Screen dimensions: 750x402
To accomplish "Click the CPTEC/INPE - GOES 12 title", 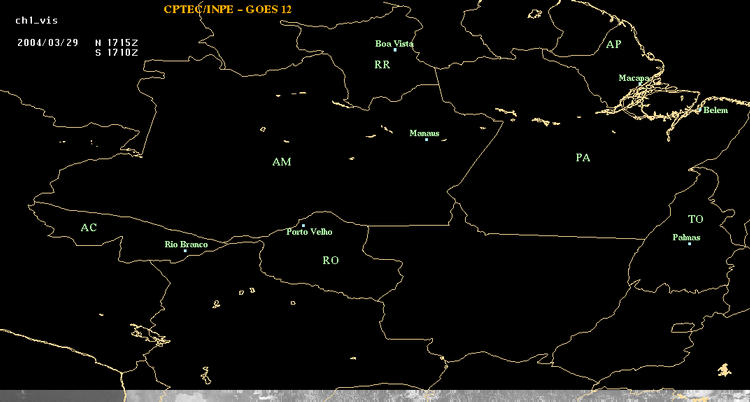I will (x=227, y=9).
